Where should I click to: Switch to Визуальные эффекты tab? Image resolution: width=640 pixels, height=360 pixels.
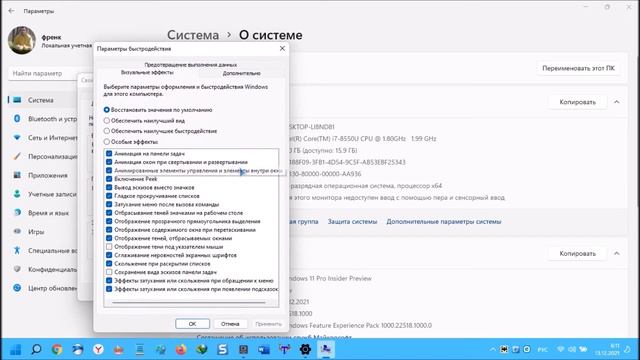[147, 73]
